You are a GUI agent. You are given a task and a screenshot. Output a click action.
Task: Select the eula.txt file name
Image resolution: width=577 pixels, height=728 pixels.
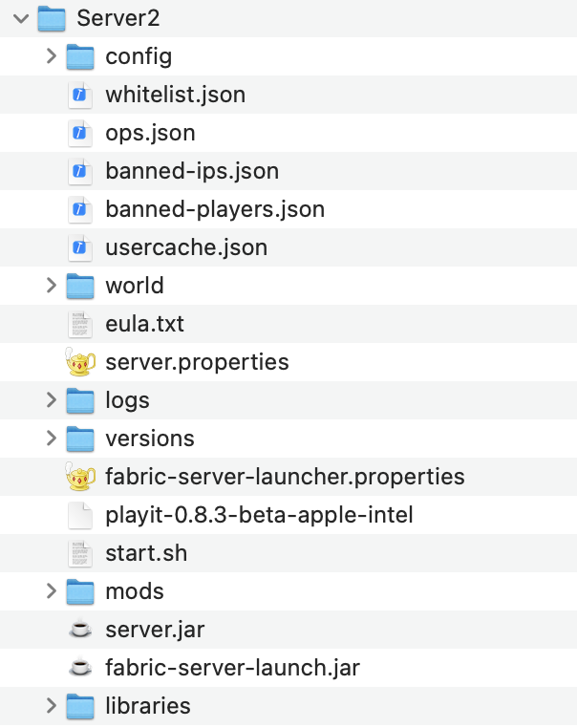click(144, 324)
